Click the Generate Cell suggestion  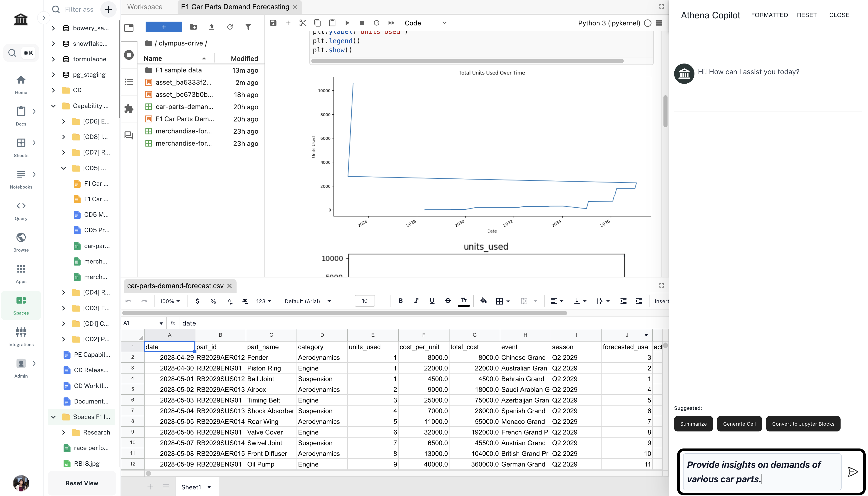(739, 424)
